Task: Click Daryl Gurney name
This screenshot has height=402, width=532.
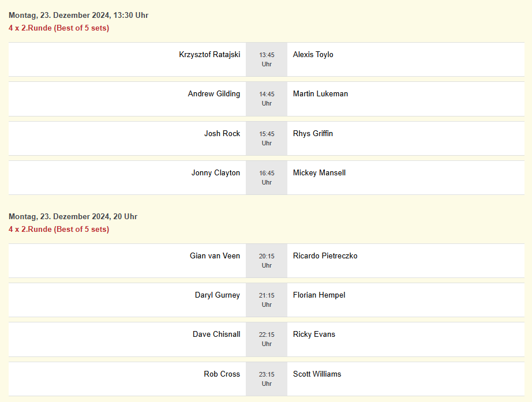Action: click(218, 295)
